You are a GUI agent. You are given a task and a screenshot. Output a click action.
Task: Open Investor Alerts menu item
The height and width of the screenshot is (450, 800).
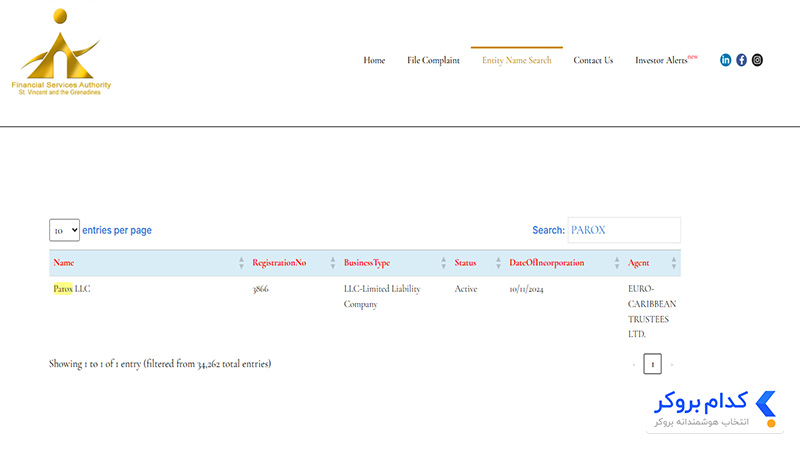pos(666,60)
